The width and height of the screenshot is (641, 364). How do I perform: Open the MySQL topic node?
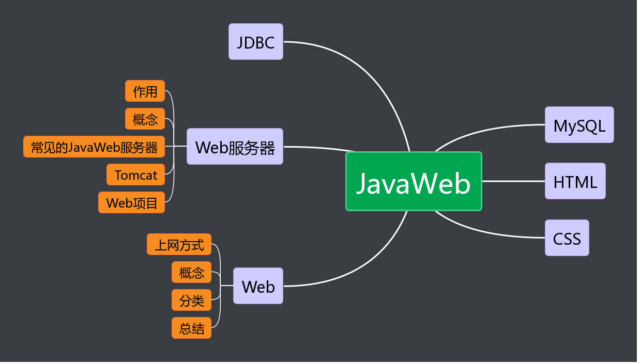[579, 125]
